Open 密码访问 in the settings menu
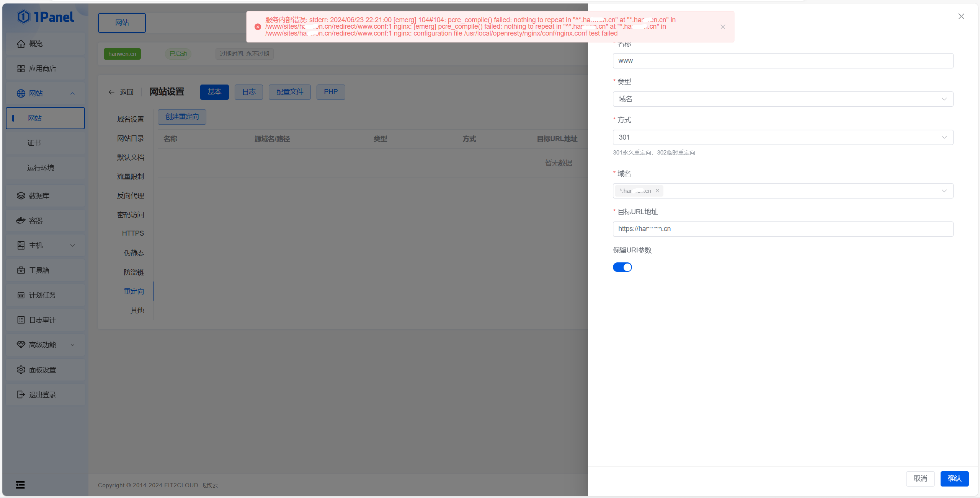 click(x=131, y=215)
